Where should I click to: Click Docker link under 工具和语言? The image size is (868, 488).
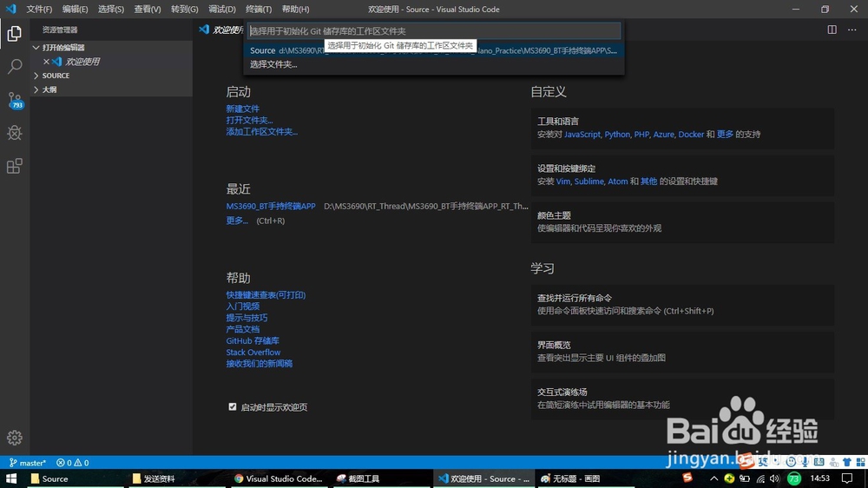pos(691,134)
